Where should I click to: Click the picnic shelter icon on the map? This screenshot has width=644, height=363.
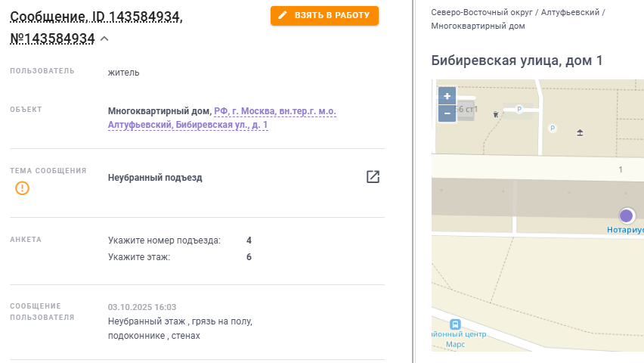[x=580, y=132]
